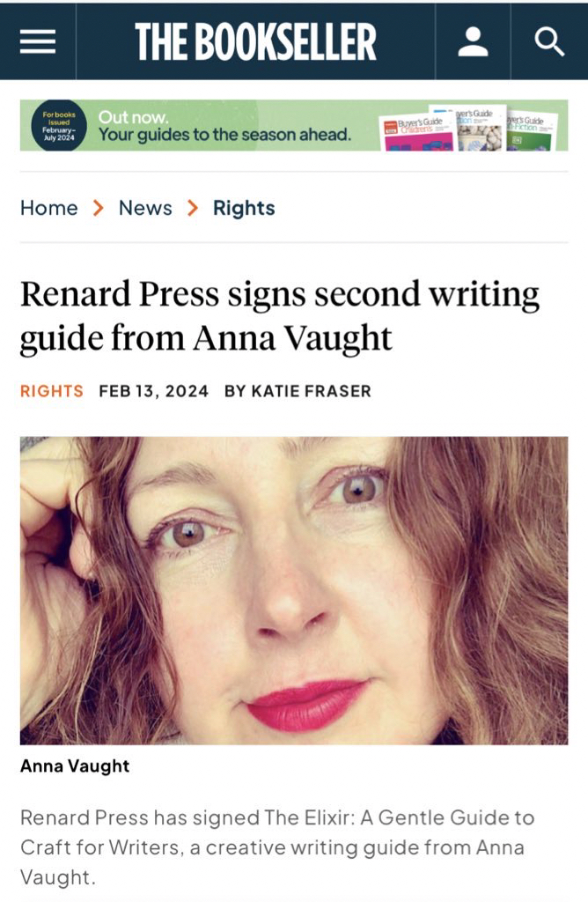Click the "Anna Vaught" photo caption

75,766
